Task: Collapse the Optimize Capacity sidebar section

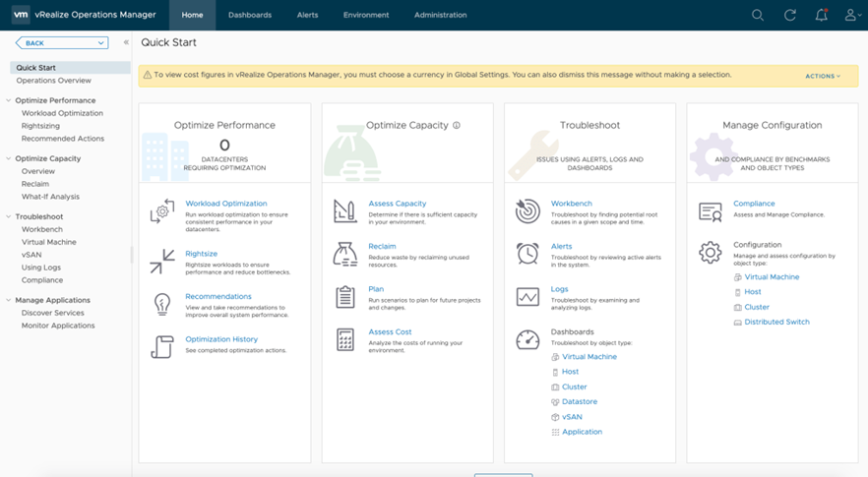Action: click(x=8, y=158)
